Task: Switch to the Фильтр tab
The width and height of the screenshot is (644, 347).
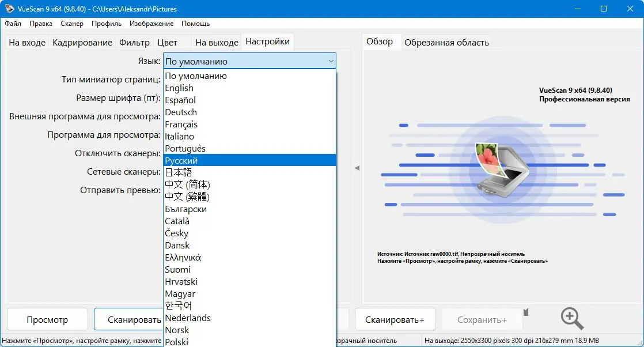Action: (134, 42)
